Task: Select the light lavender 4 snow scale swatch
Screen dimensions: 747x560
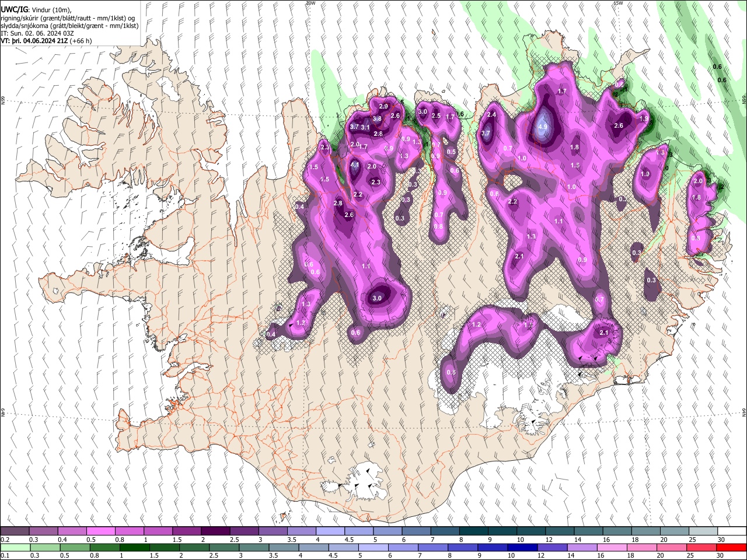Action: pos(329,531)
